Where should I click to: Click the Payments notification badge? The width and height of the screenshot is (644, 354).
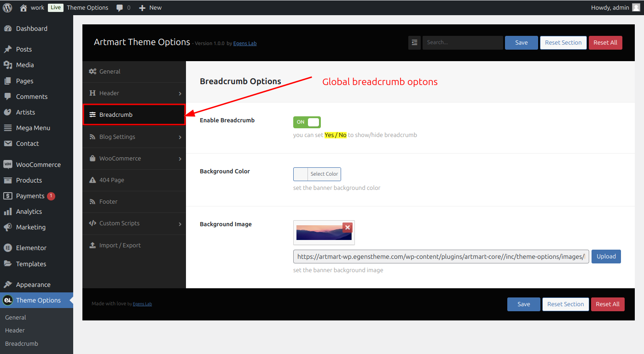pyautogui.click(x=51, y=196)
